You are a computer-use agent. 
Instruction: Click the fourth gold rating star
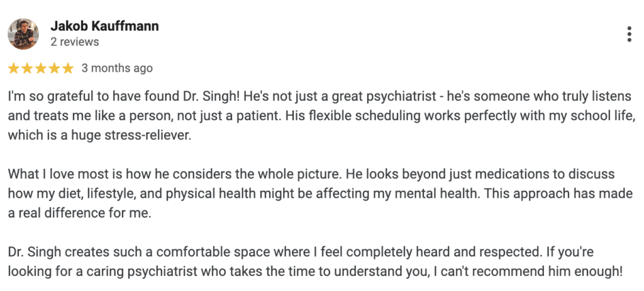[54, 68]
